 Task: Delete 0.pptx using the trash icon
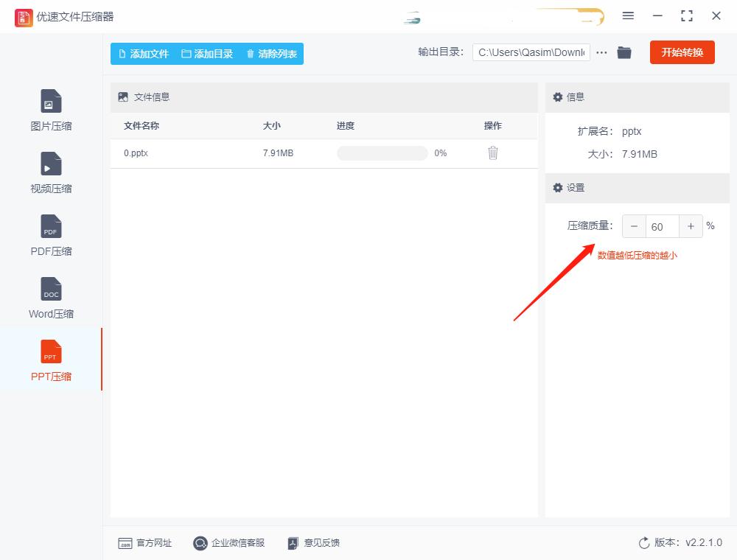(x=492, y=153)
